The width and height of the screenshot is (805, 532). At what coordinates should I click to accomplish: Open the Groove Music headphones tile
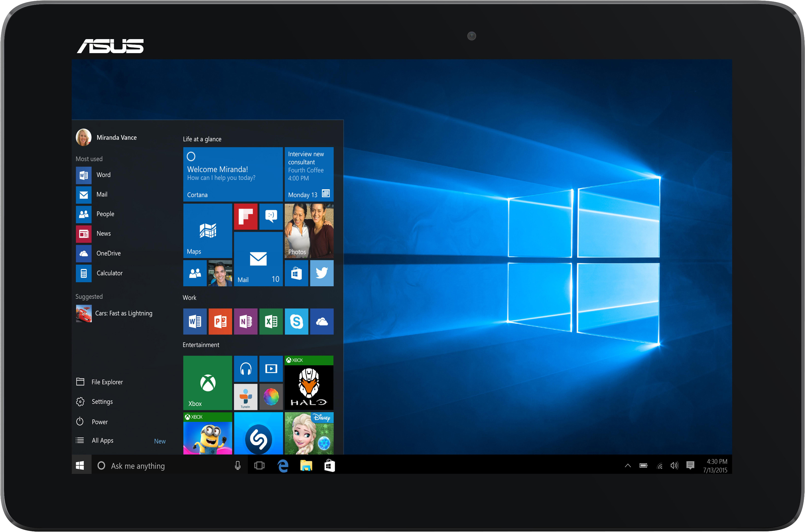(246, 368)
